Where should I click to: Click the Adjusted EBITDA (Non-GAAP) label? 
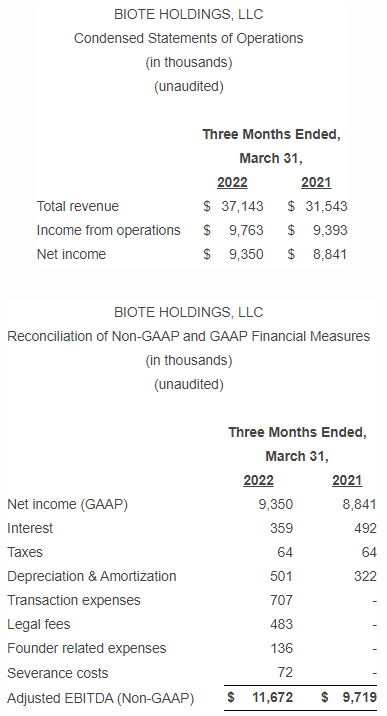(x=100, y=698)
